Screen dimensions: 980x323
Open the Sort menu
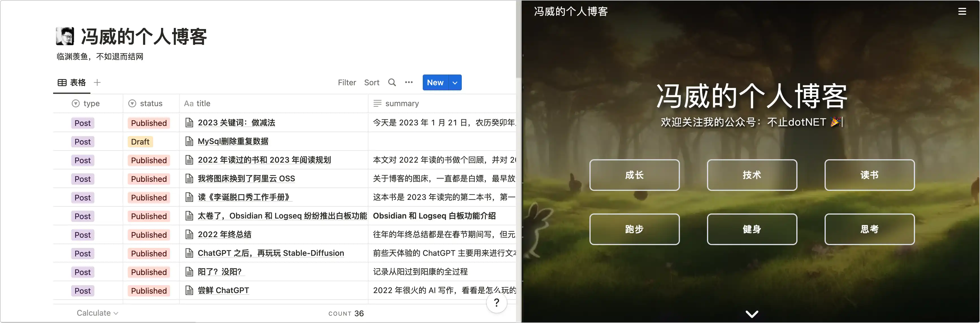tap(371, 82)
